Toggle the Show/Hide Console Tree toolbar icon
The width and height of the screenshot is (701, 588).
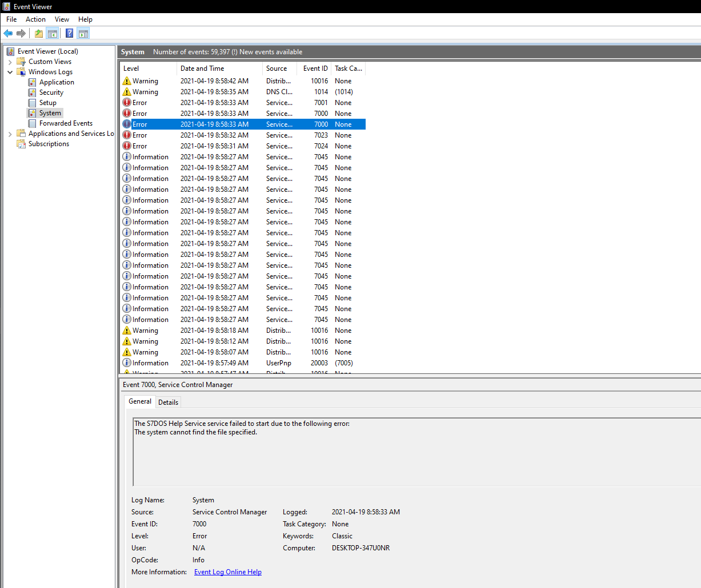pyautogui.click(x=53, y=33)
